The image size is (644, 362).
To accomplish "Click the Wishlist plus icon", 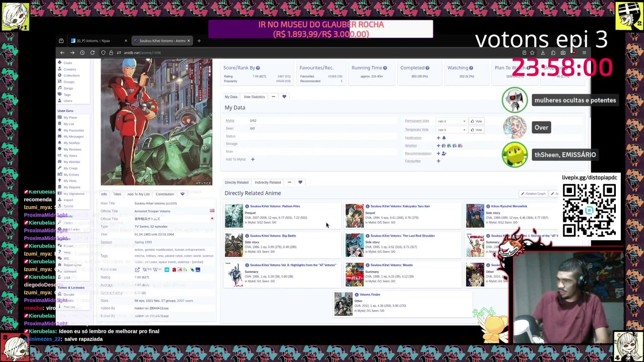I will click(x=438, y=146).
